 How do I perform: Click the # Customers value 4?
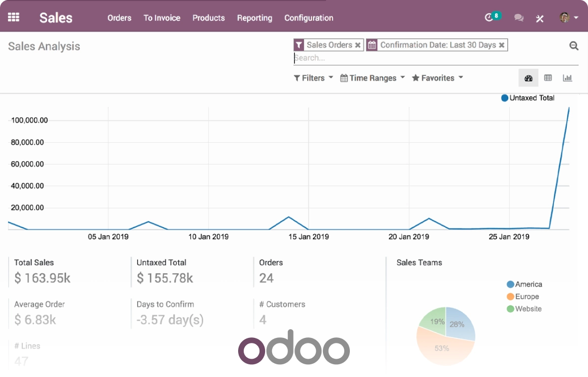[263, 320]
